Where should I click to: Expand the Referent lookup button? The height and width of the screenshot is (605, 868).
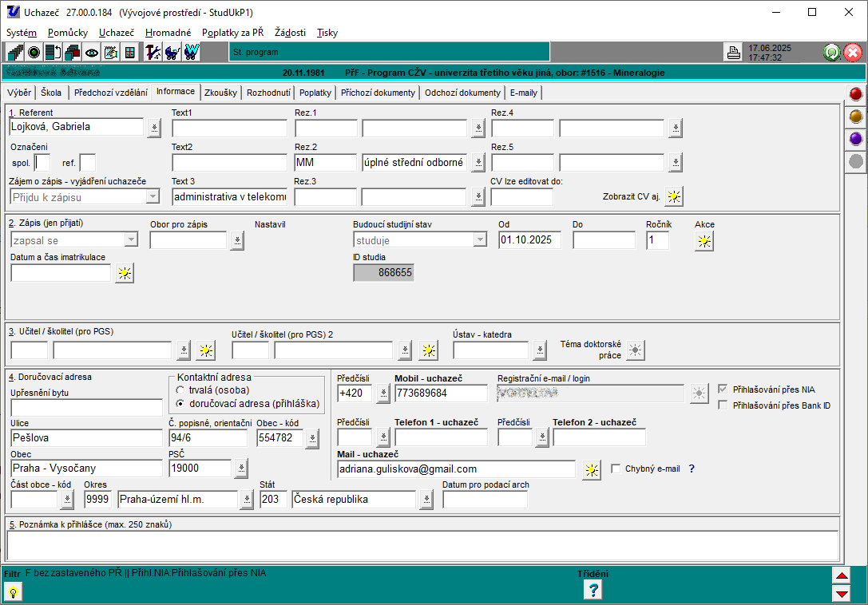[x=154, y=128]
